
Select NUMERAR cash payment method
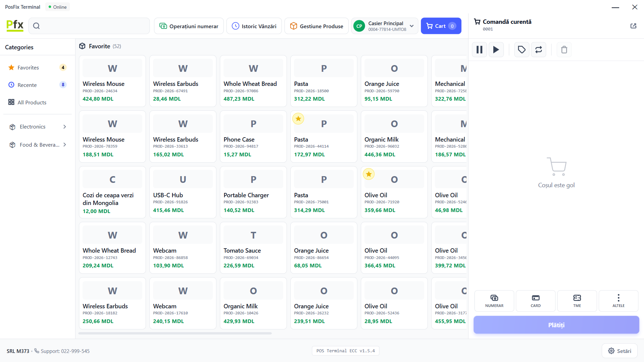click(x=494, y=301)
